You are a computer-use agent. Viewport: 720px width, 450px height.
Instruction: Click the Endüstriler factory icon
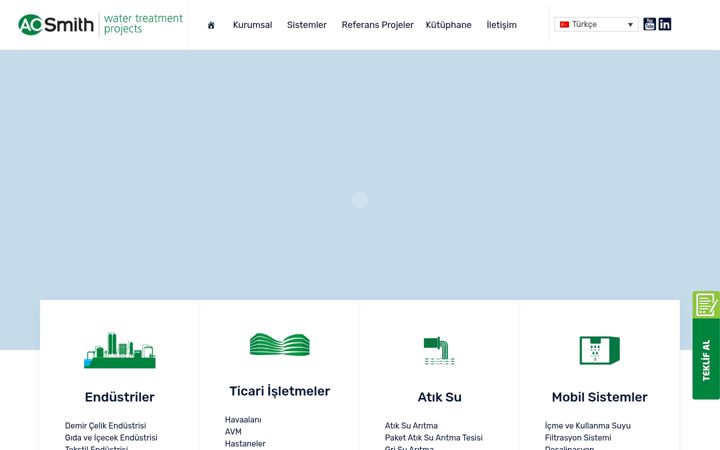point(120,350)
